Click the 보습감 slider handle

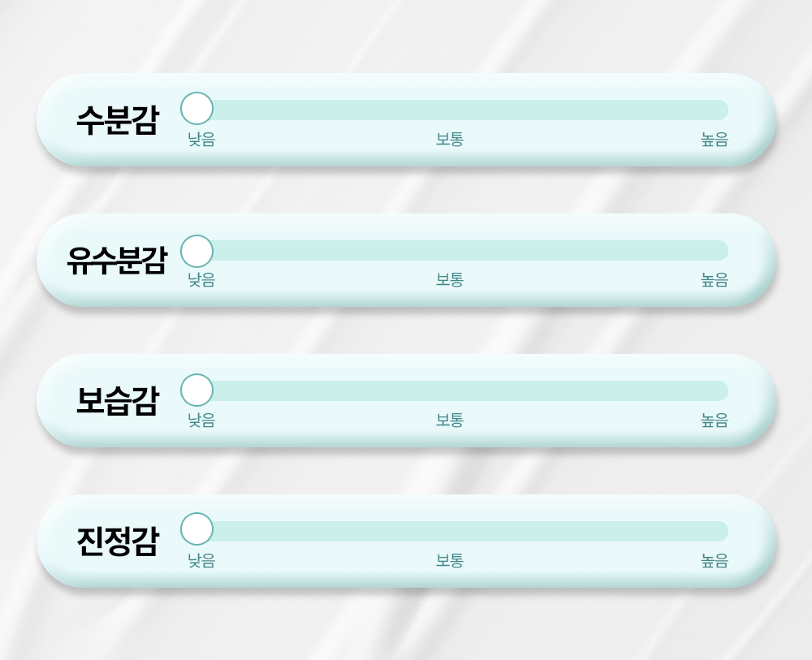click(197, 390)
